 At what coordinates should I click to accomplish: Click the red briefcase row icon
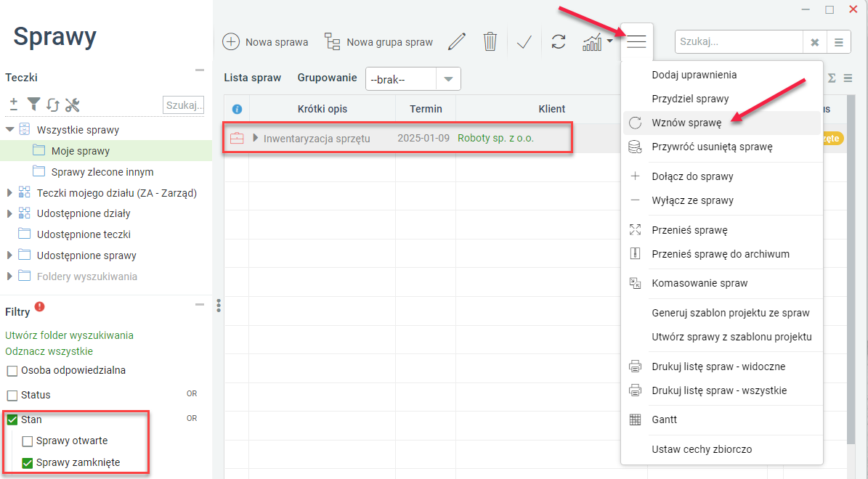(237, 139)
